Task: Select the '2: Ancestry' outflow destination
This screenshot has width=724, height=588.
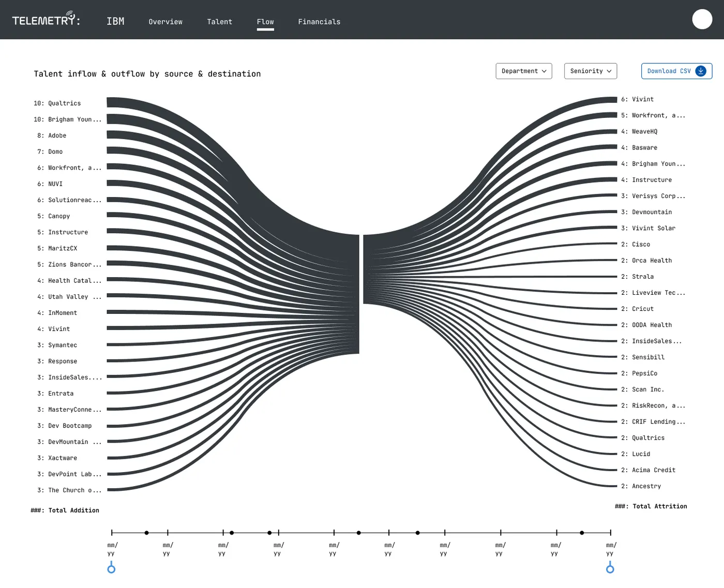Action: [641, 486]
